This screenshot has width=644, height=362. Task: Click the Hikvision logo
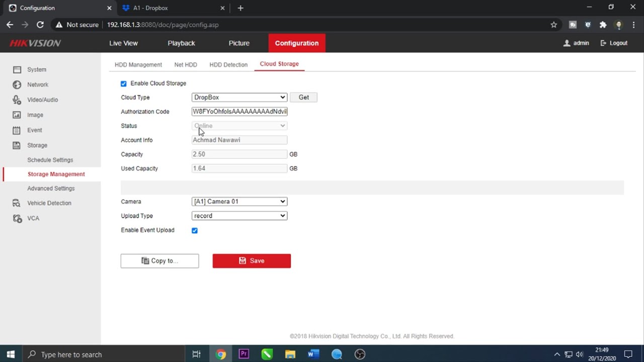click(35, 43)
